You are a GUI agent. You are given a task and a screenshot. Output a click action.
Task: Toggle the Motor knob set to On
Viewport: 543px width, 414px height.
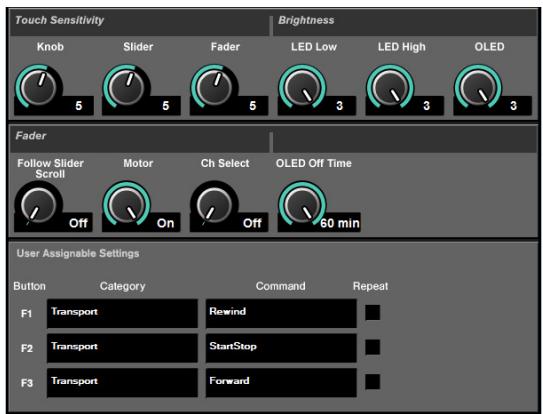coord(126,204)
